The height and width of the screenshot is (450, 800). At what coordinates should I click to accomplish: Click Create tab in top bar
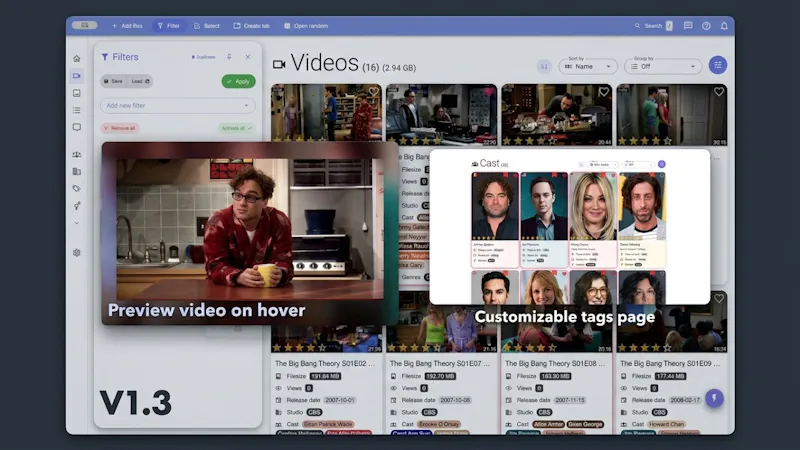252,26
